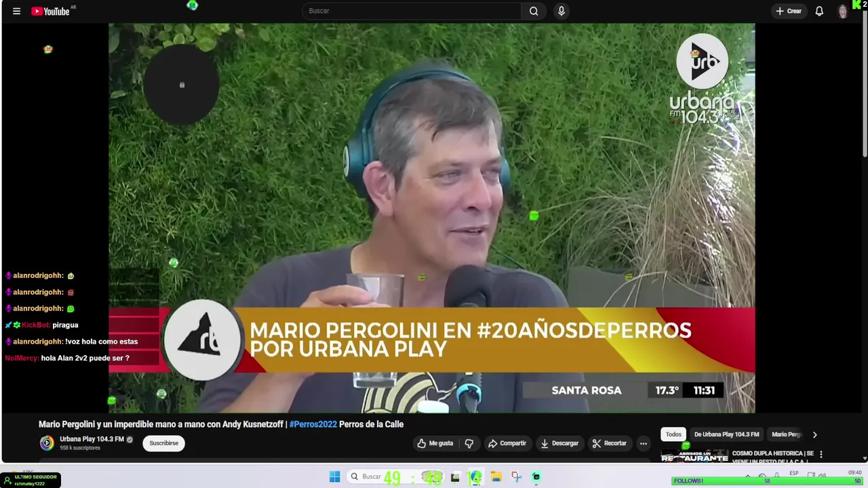Go to YouTube home via the logo

50,11
